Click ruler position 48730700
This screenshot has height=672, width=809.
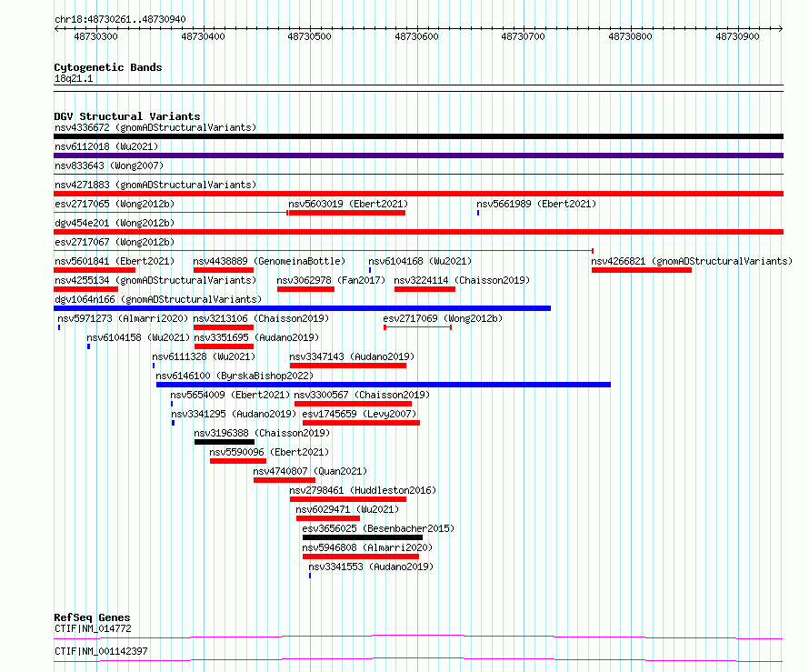tap(524, 36)
